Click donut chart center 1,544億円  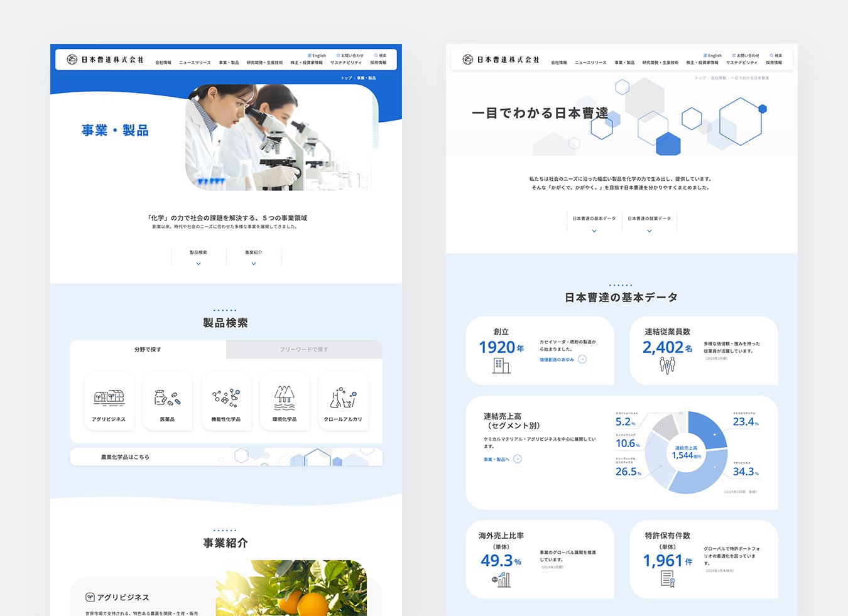(686, 453)
